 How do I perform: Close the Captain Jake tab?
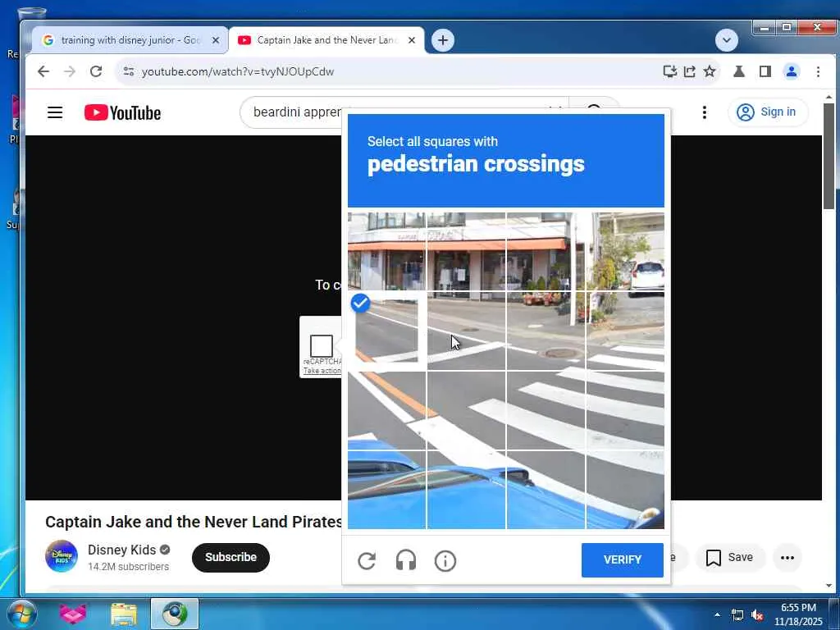(x=412, y=40)
